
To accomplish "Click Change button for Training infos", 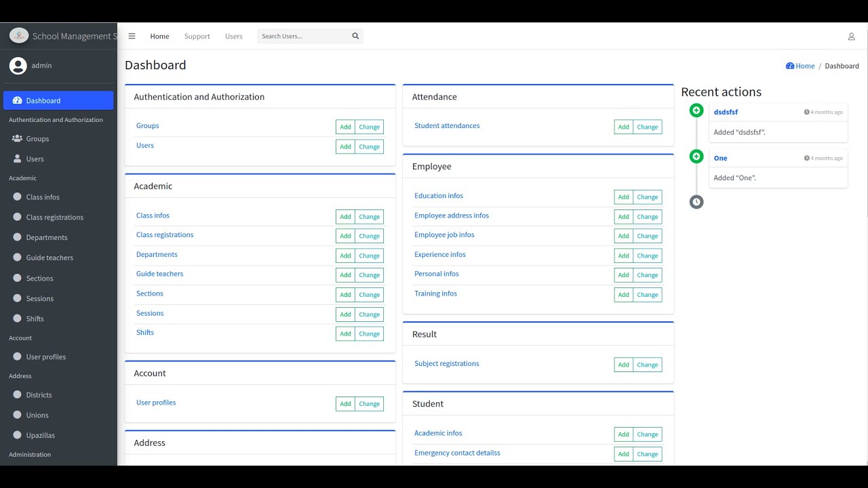I will click(648, 295).
